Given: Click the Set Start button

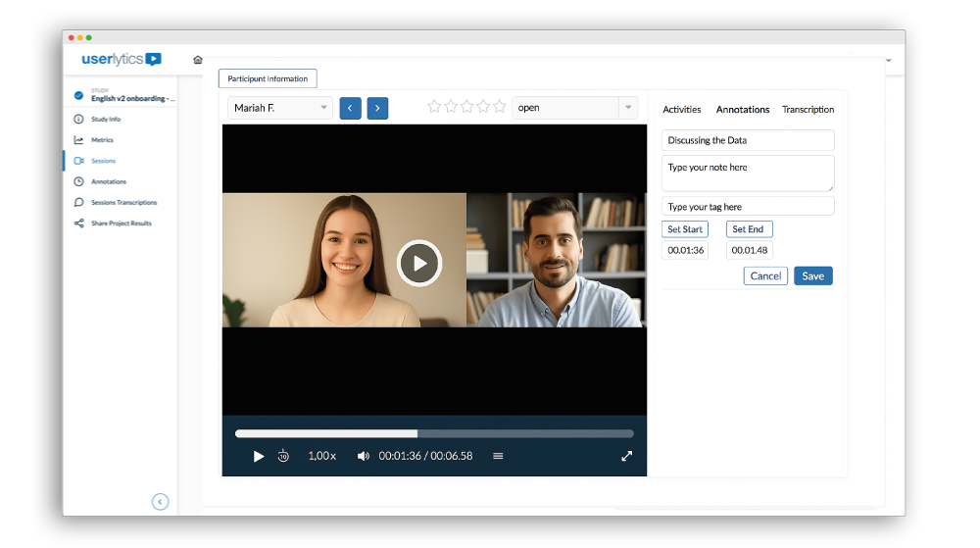Looking at the screenshot, I should click(684, 229).
